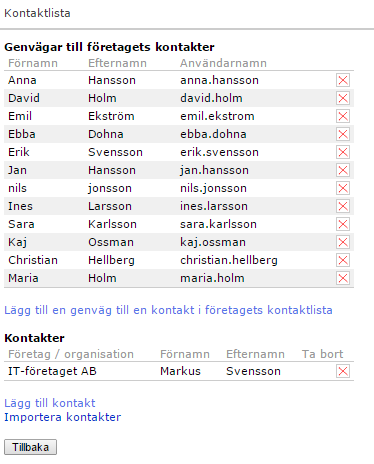
Task: Remove emil.ekstrom shortcut using red X icon
Action: click(343, 116)
